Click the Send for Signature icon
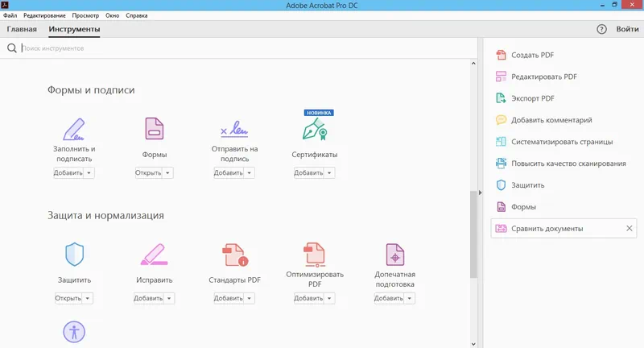The width and height of the screenshot is (644, 348). [234, 129]
